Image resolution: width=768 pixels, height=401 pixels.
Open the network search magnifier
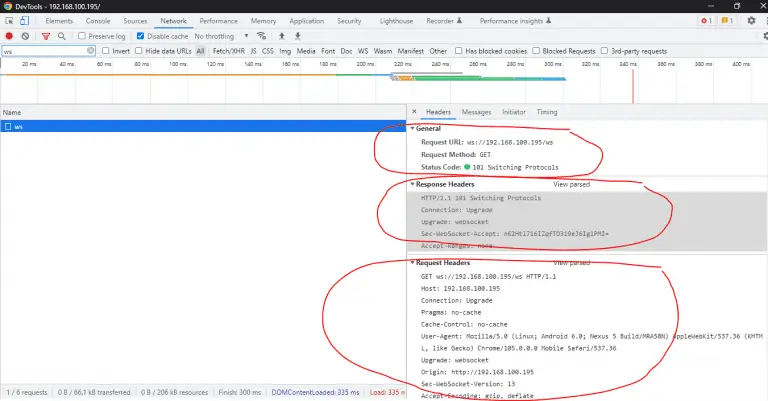pos(61,36)
